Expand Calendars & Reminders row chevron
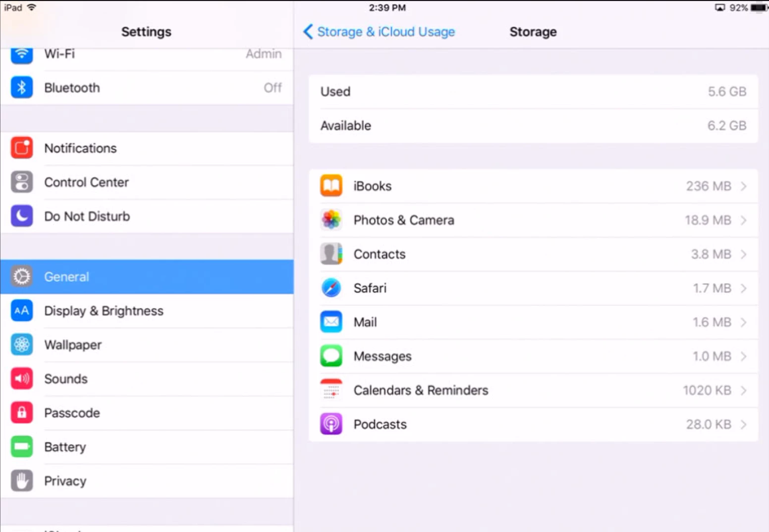The image size is (769, 532). (x=743, y=390)
